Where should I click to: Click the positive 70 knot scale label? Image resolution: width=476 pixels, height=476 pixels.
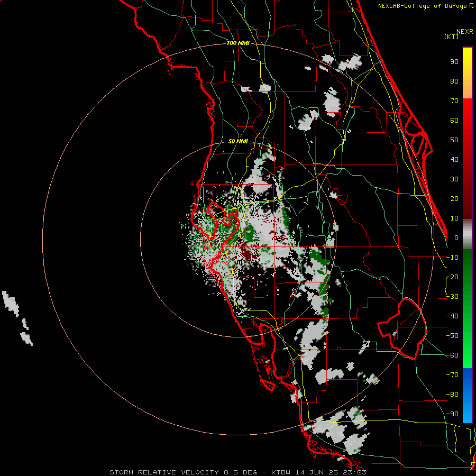click(454, 101)
